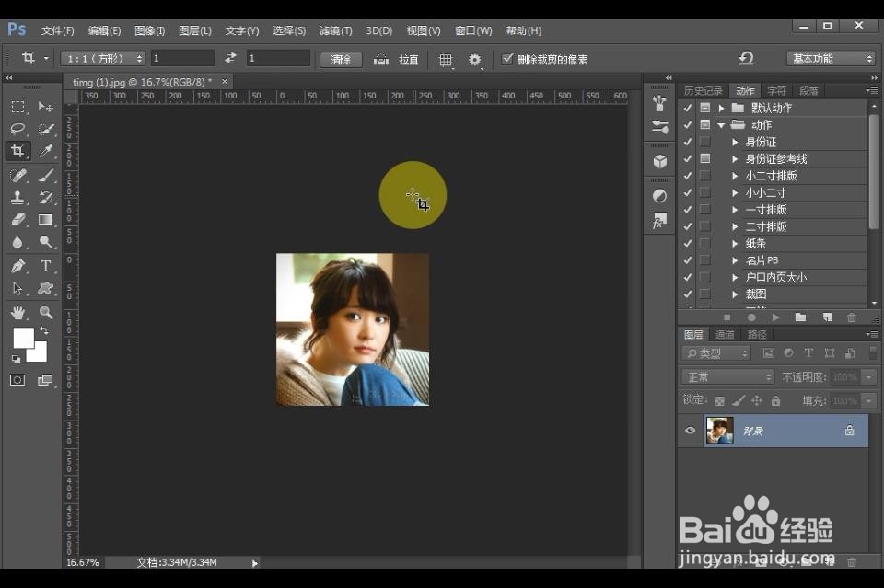Click the Straighten icon in options bar
884x588 pixels.
381,59
